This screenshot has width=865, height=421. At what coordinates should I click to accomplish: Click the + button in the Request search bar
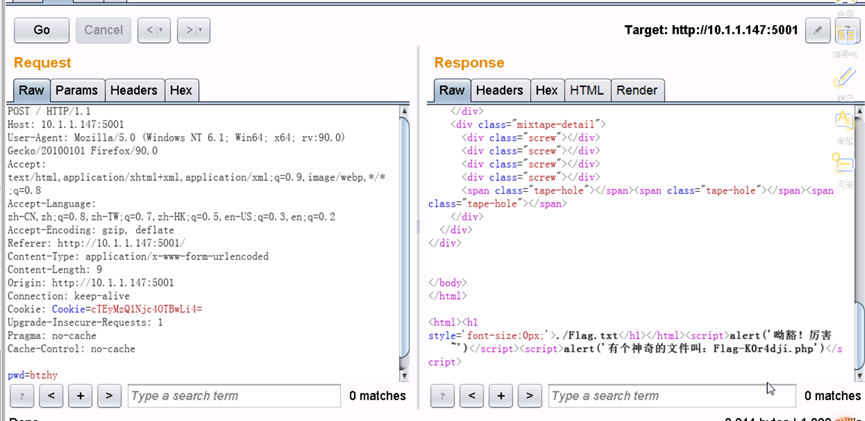point(80,396)
